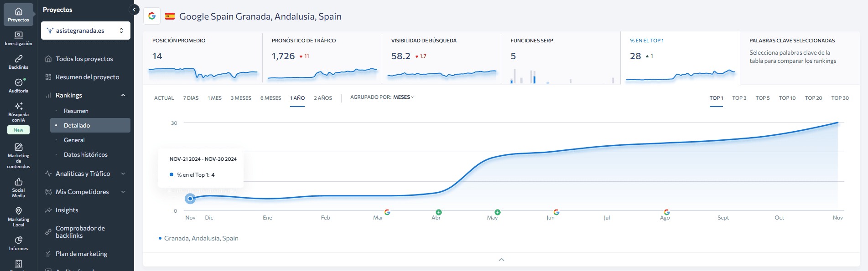Image resolution: width=868 pixels, height=271 pixels.
Task: Select the % EN EL TOP 1 metric card
Action: click(x=680, y=57)
